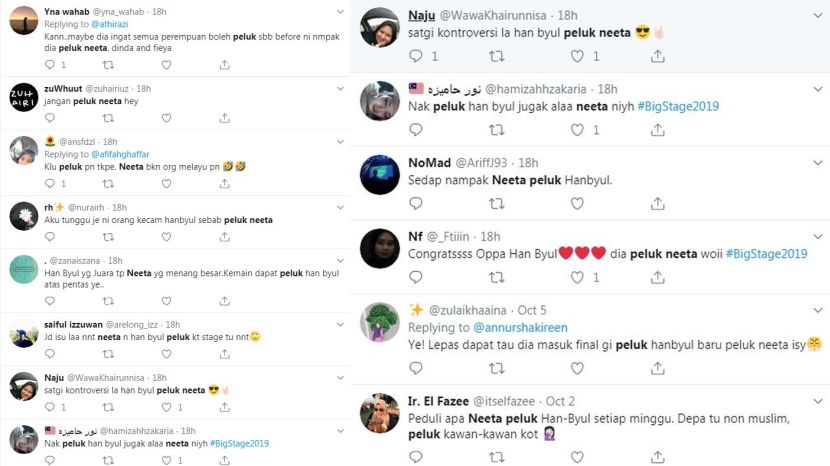Expand the menu arrow on NoMad's tweet
This screenshot has width=830, height=466.
pos(818,163)
